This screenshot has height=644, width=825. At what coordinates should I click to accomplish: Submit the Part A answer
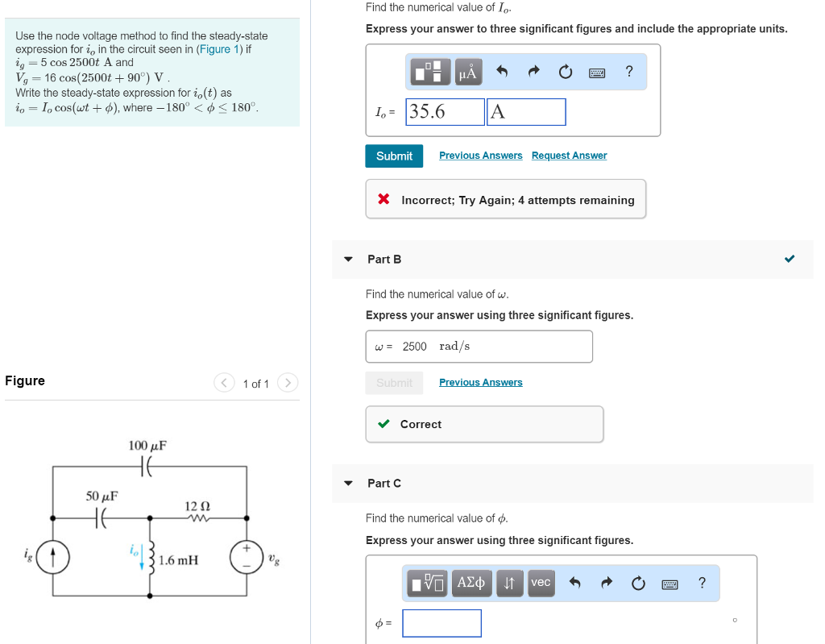point(394,156)
